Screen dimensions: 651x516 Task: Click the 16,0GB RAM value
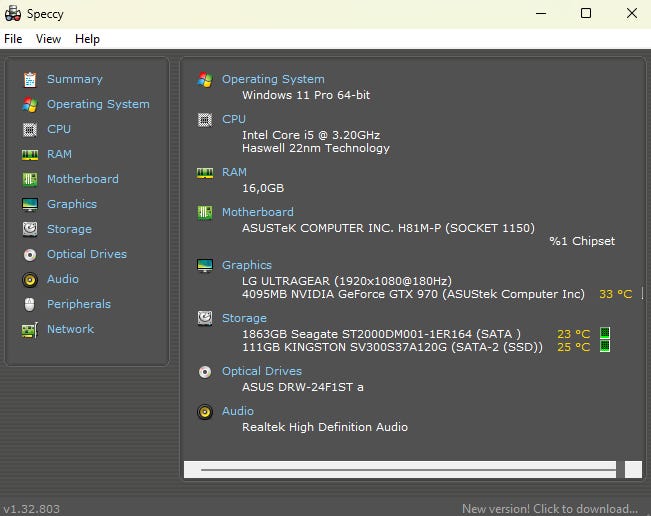tap(263, 188)
